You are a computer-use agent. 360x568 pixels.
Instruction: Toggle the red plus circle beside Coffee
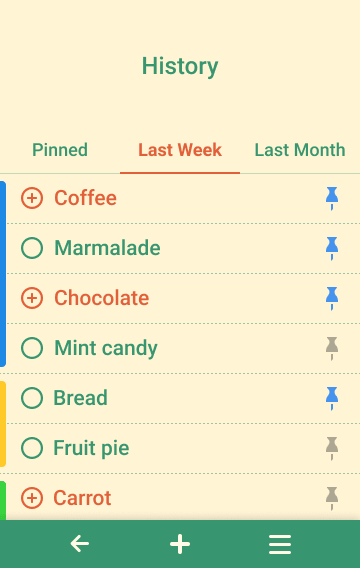pos(32,198)
